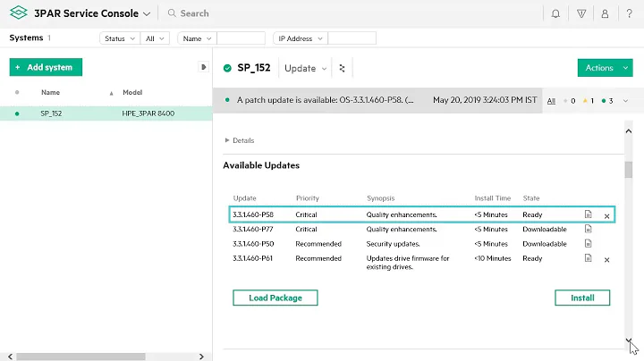Click the HPE_3PAR 8400 model cell
644x361 pixels.
[148, 113]
